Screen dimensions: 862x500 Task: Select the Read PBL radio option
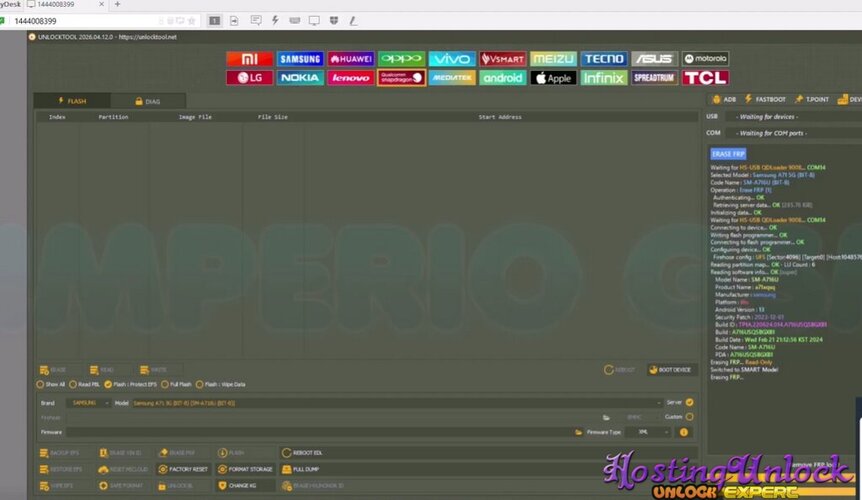coord(84,385)
